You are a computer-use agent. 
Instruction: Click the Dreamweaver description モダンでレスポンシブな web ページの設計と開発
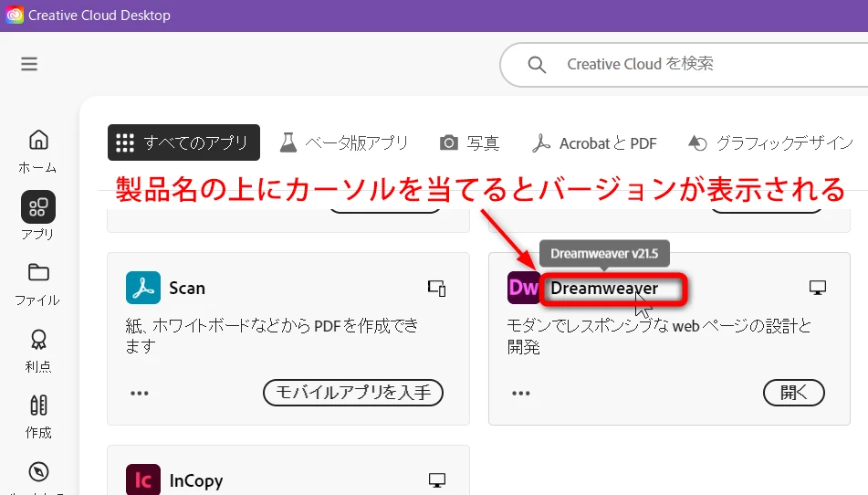point(659,336)
